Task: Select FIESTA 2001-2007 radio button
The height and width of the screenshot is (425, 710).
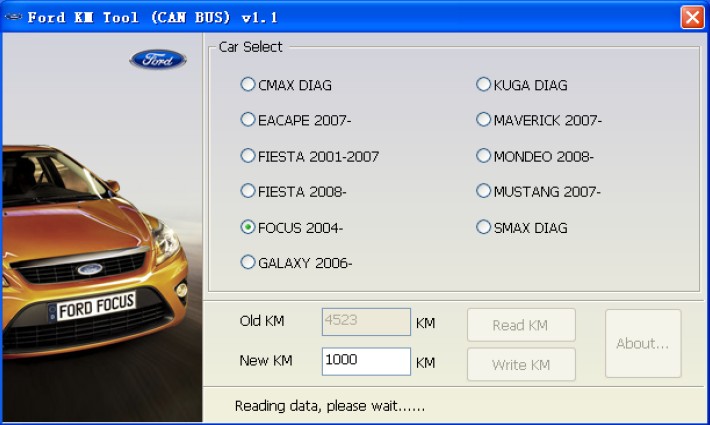Action: (248, 156)
